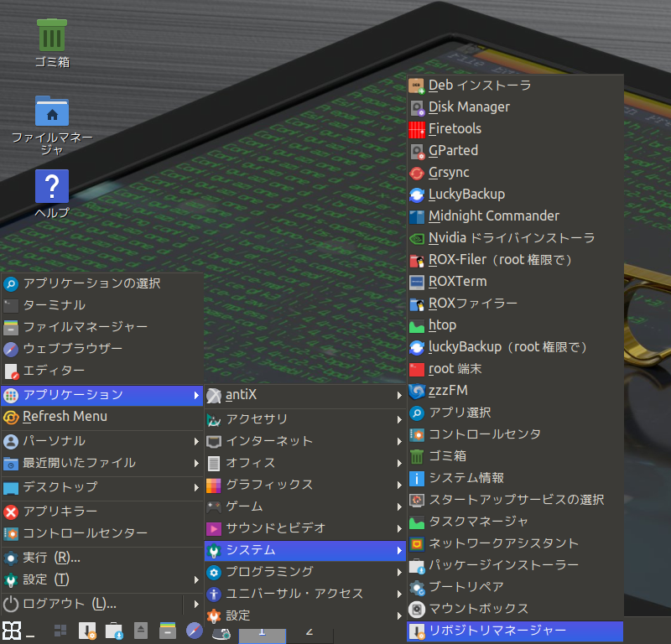Open 設定 (T) in main menu
The image size is (671, 644).
click(101, 579)
